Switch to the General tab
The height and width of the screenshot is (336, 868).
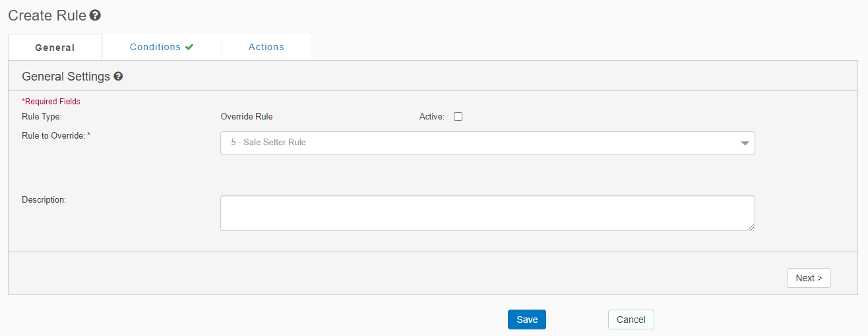pyautogui.click(x=55, y=48)
